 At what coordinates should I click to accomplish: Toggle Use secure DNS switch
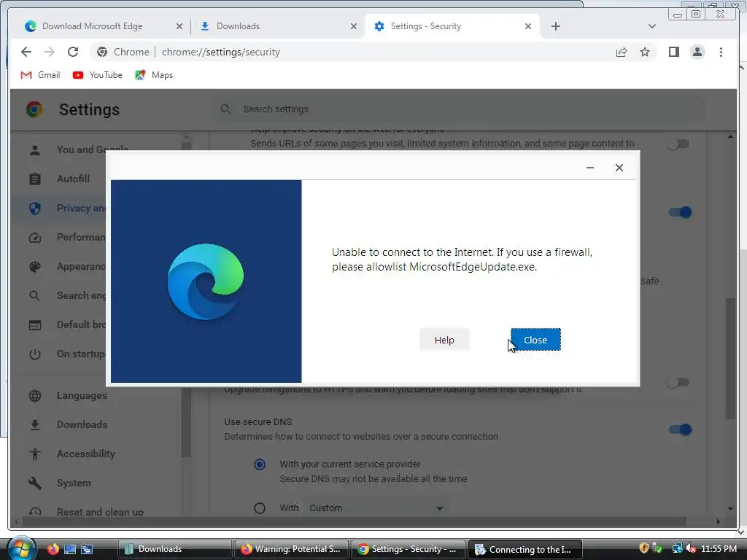click(x=681, y=429)
